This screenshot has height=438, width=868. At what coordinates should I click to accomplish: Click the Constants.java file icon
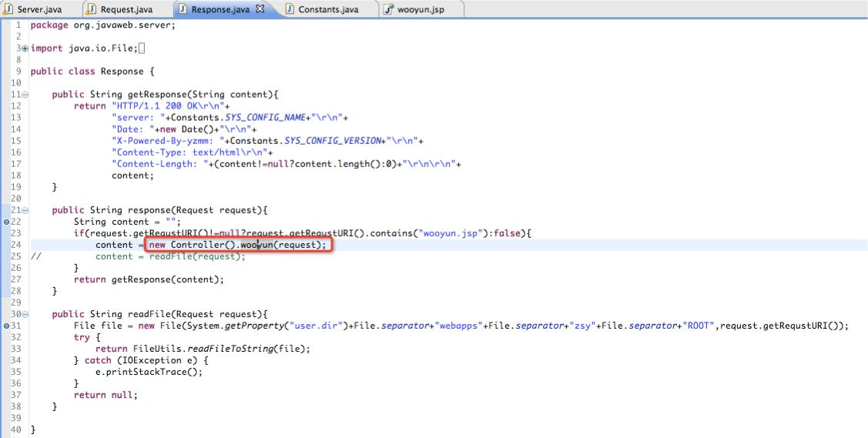[290, 8]
